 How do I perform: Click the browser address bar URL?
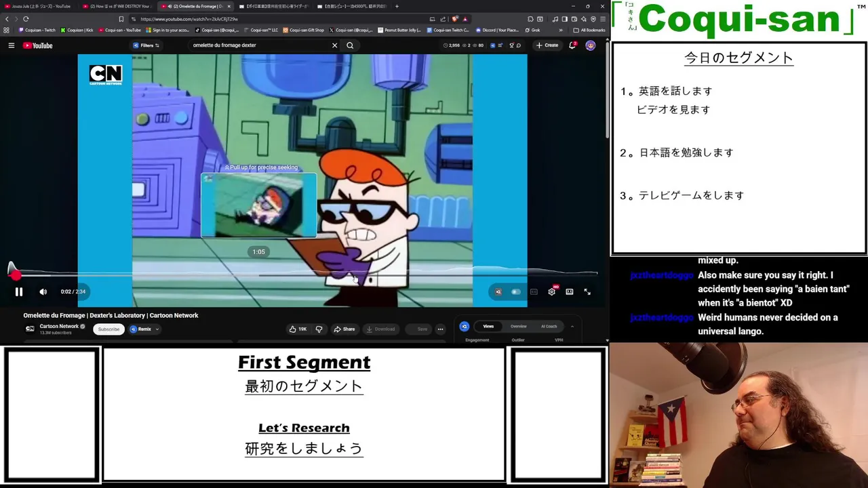pos(189,19)
